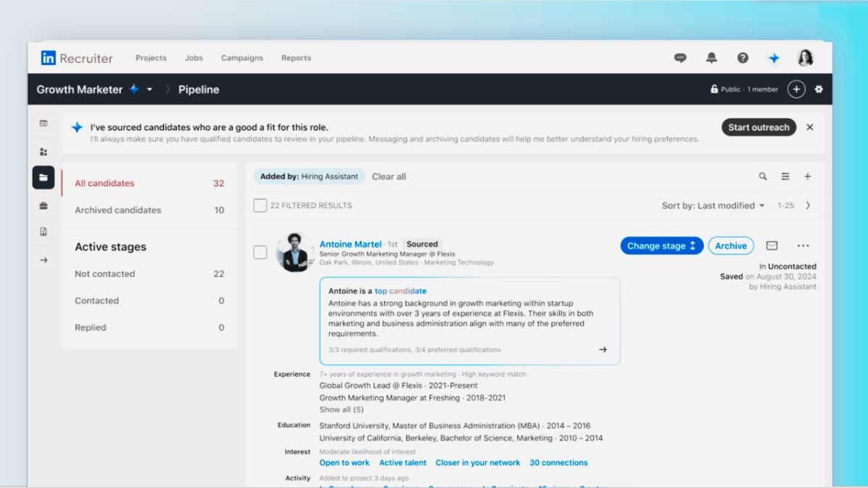Open project settings gear icon

[819, 89]
